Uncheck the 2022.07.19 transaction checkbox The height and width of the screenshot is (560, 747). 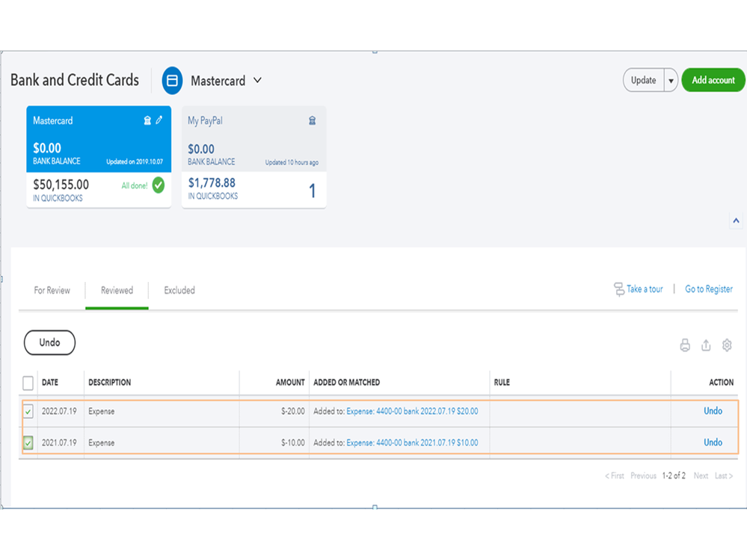tap(28, 411)
